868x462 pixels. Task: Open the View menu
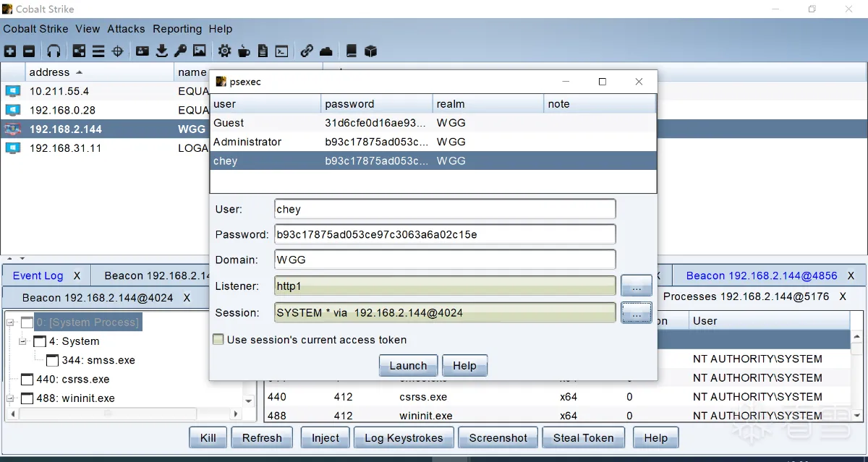88,29
